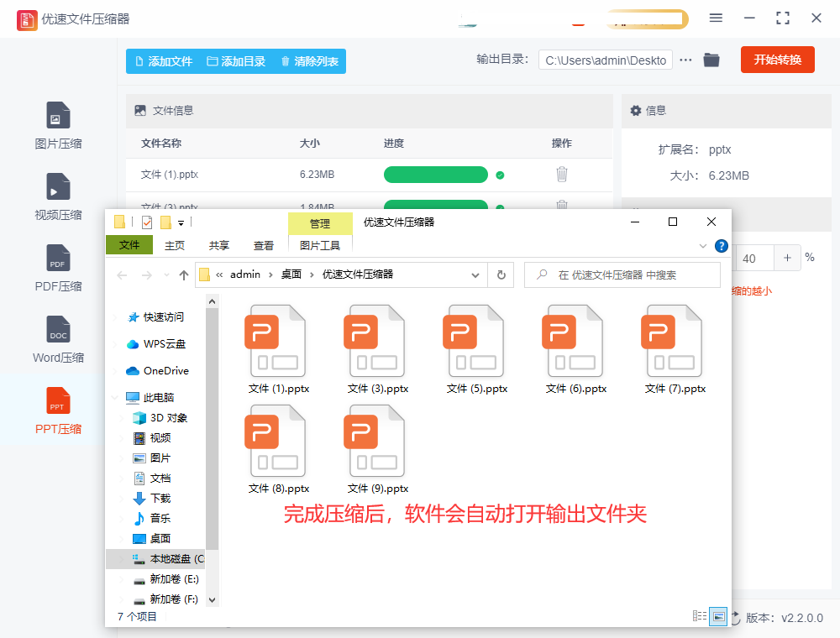Viewport: 840px width, 638px height.
Task: Click the search box 在 优速文件压缩器 中搜索
Action: (622, 275)
